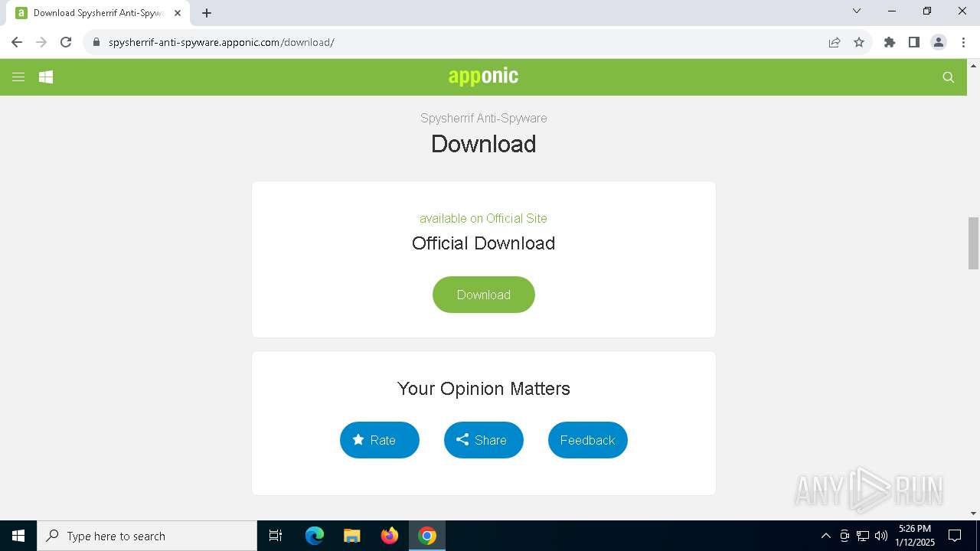Open the volume tray icon
The height and width of the screenshot is (551, 980).
[881, 536]
